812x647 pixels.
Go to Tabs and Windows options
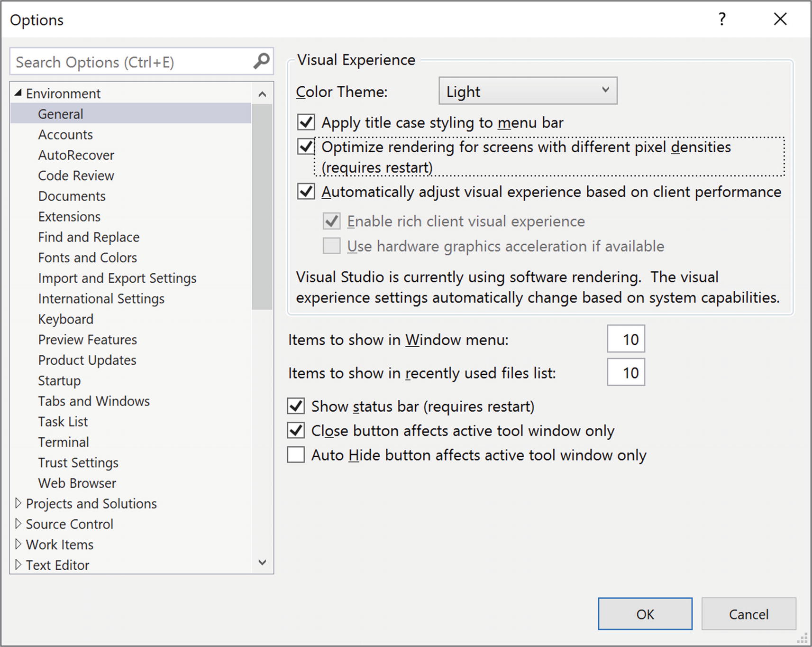pyautogui.click(x=94, y=401)
